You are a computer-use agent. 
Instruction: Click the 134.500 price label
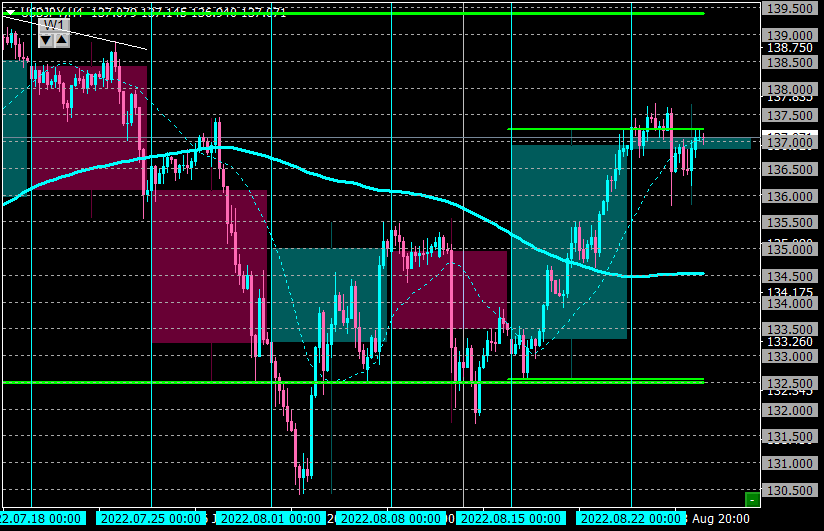(x=789, y=277)
